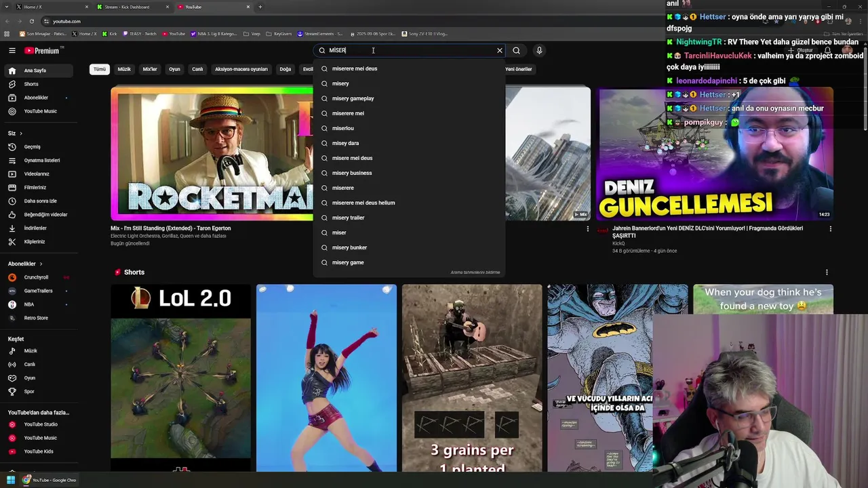
Task: Select Mix'ler filter chip
Action: coord(150,69)
